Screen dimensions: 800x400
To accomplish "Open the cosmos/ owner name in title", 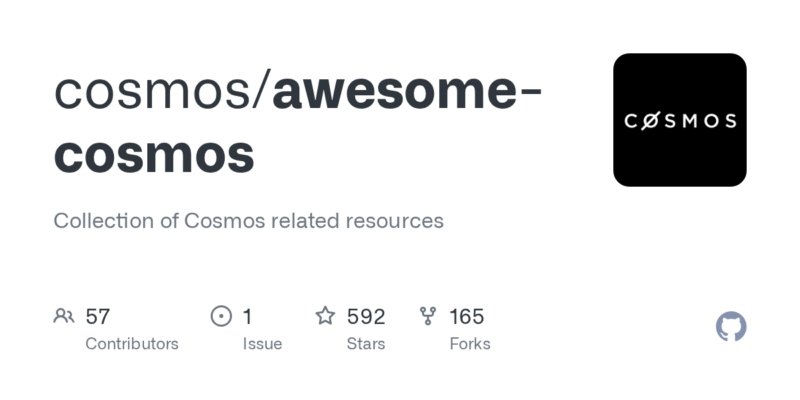I will pyautogui.click(x=163, y=91).
